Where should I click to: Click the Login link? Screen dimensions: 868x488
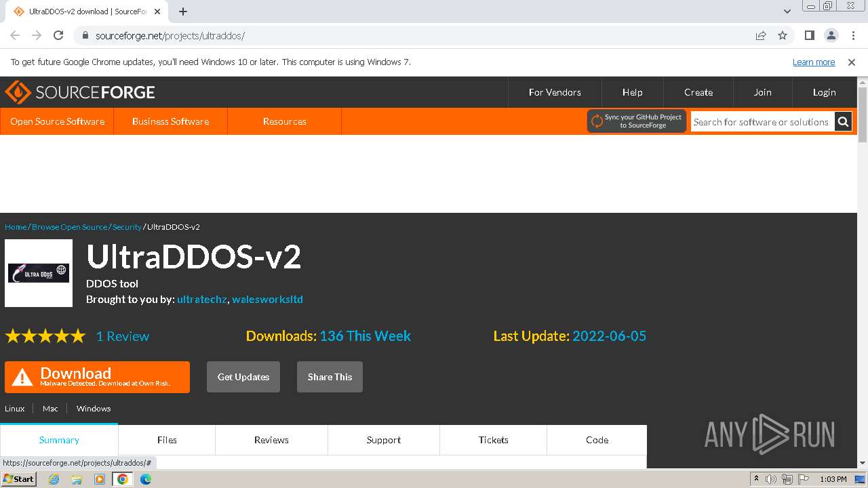click(825, 92)
